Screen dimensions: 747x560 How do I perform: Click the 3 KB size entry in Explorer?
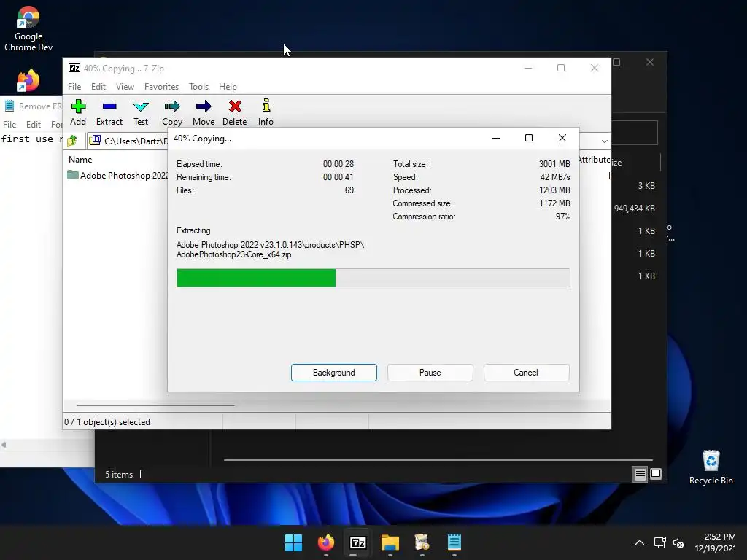[646, 186]
